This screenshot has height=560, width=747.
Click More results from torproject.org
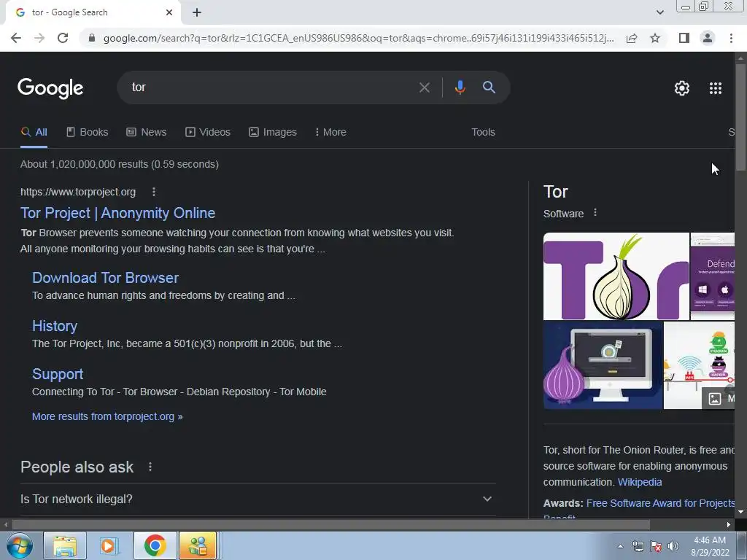point(107,416)
